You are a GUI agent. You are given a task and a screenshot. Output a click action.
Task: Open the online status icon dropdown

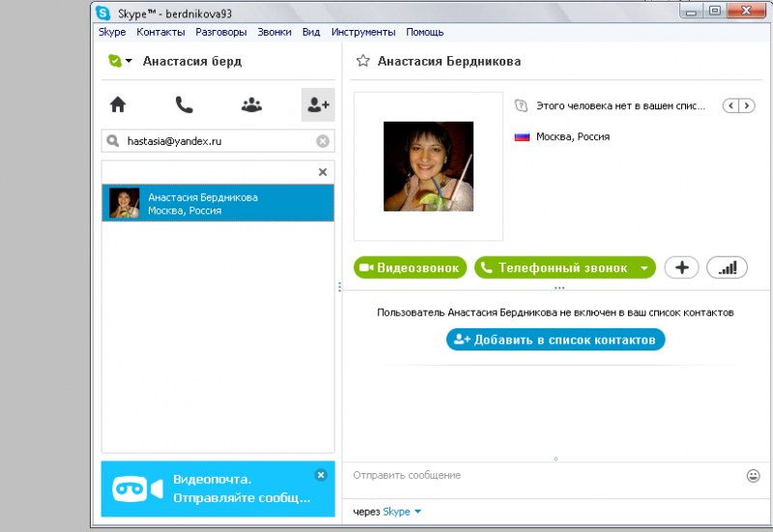pyautogui.click(x=120, y=61)
